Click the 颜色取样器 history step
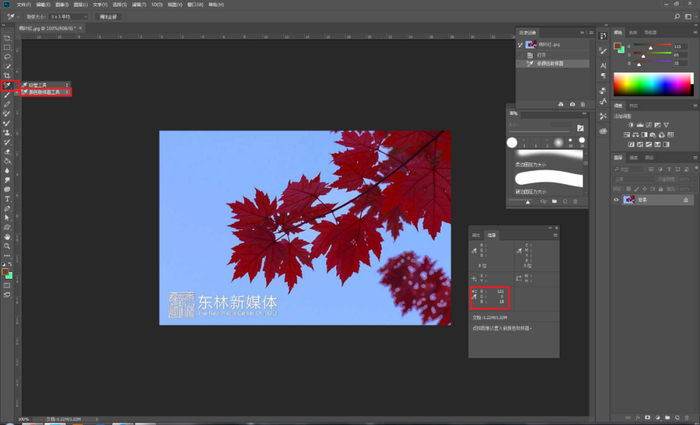The height and width of the screenshot is (425, 700). coord(550,63)
